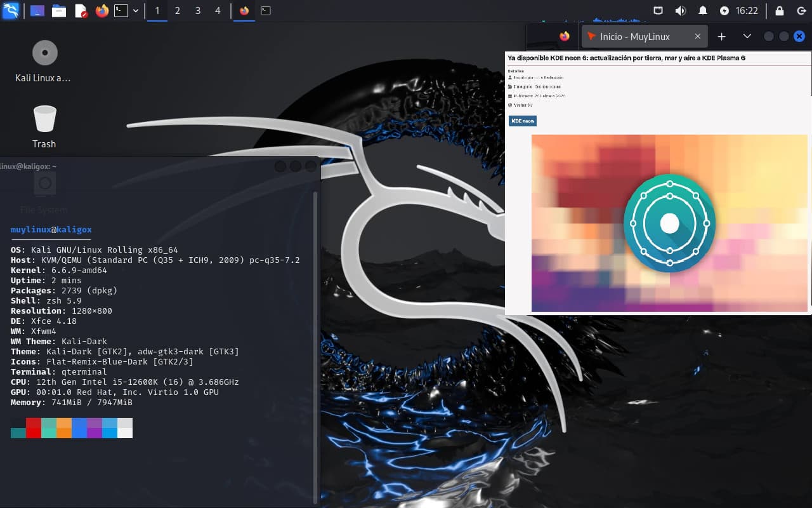The width and height of the screenshot is (812, 508).
Task: Click the Show Desktop panel icon
Action: pyautogui.click(x=37, y=11)
